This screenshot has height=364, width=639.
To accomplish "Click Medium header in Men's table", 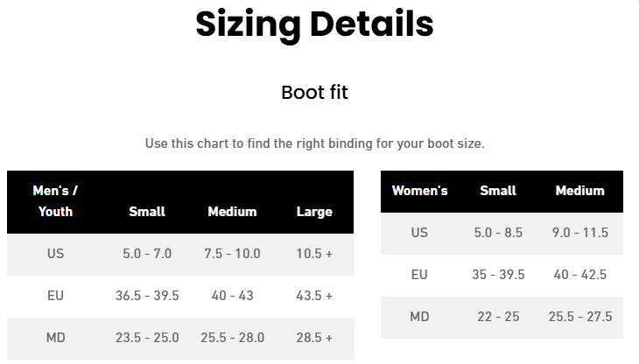I will [x=232, y=212].
